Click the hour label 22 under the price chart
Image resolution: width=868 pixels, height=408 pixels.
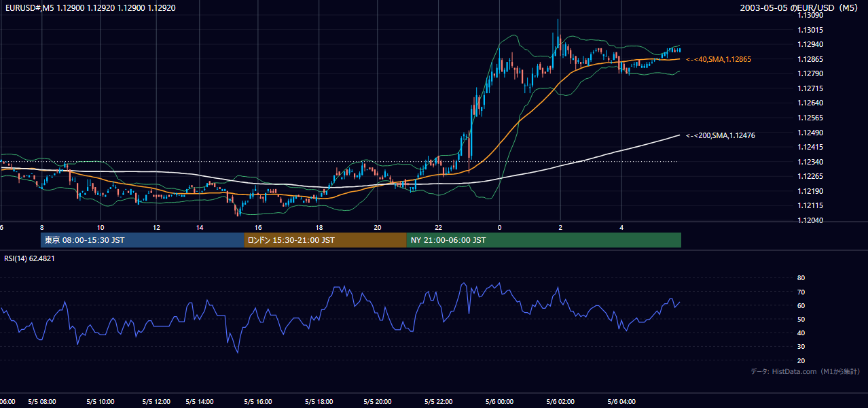tap(439, 227)
